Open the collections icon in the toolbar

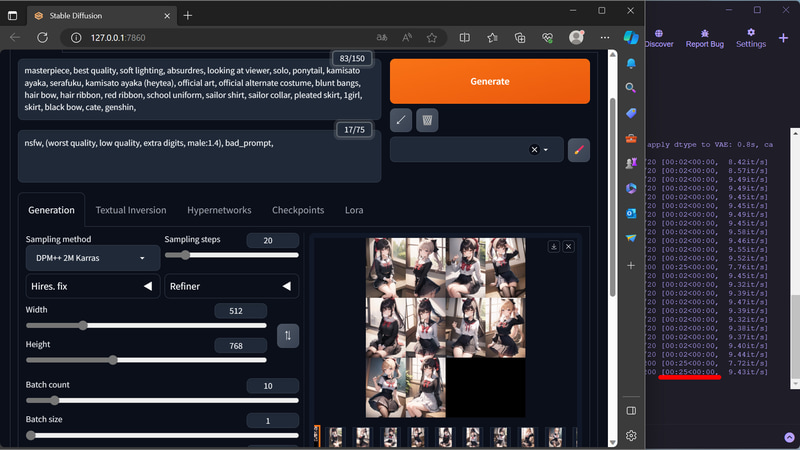[520, 38]
